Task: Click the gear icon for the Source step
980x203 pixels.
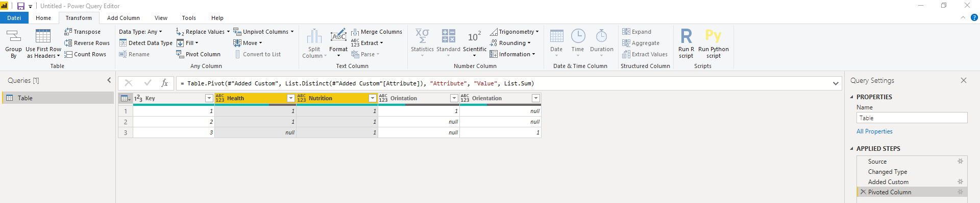Action: (x=960, y=161)
